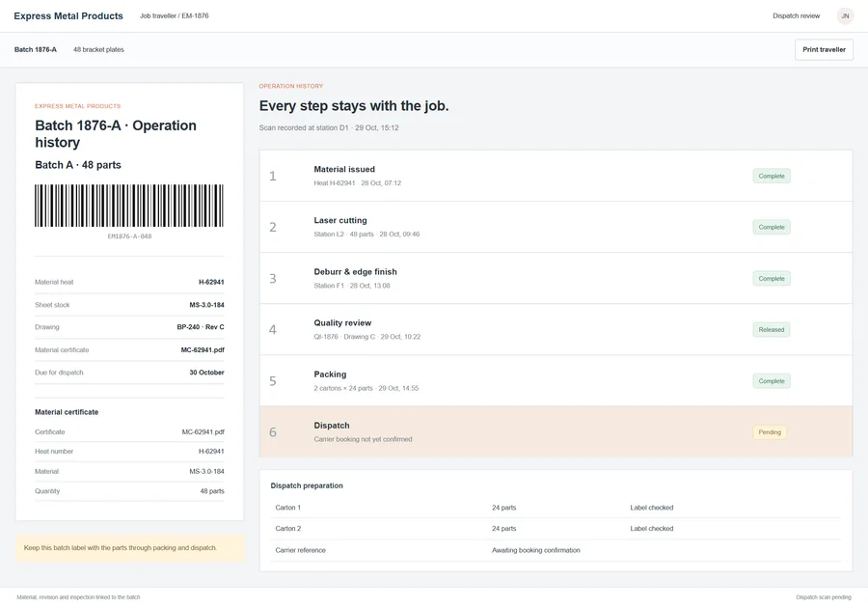The height and width of the screenshot is (608, 868).
Task: Select the Dispatch pending step row
Action: (556, 432)
